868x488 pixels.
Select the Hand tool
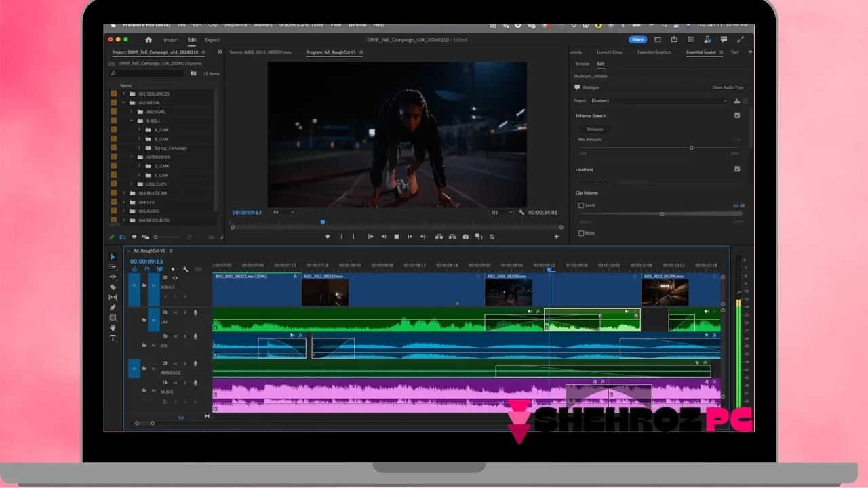(113, 328)
